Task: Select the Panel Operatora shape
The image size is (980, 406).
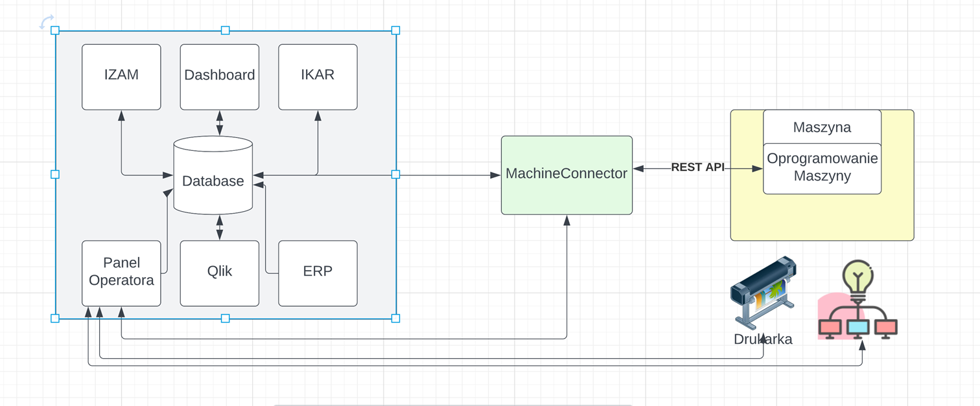Action: coord(121,272)
